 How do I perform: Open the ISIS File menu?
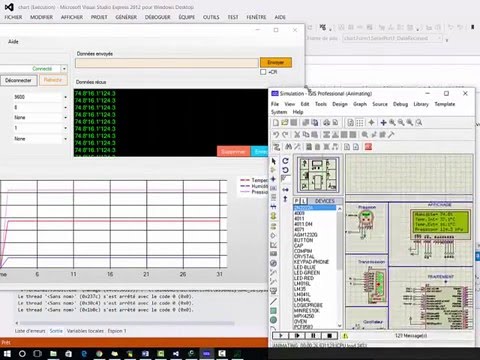(275, 104)
